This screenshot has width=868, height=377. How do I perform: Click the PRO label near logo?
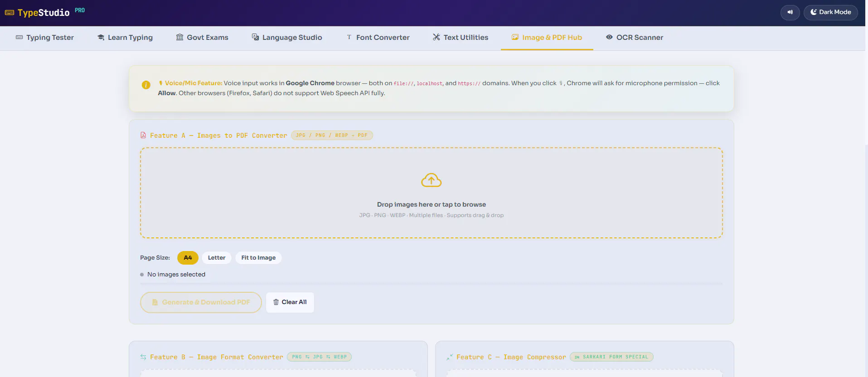[x=80, y=10]
